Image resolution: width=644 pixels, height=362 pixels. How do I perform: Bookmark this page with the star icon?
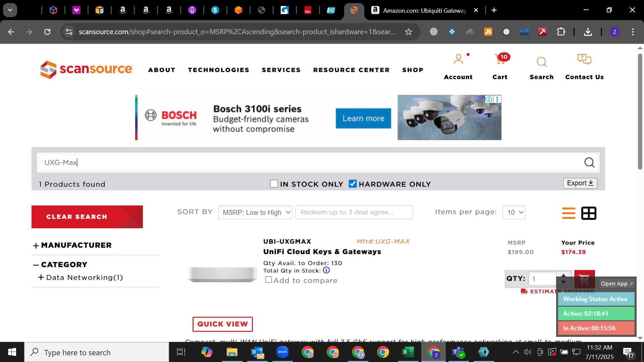coord(408,32)
